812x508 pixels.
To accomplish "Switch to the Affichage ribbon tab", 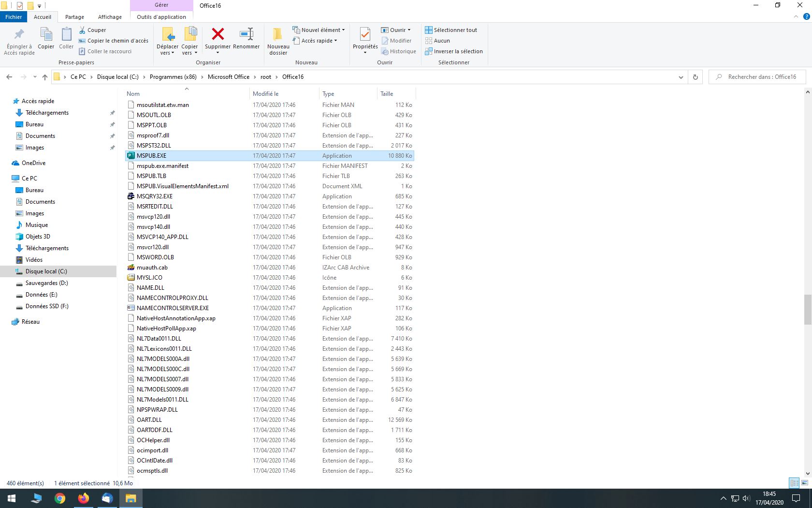I will tap(110, 17).
